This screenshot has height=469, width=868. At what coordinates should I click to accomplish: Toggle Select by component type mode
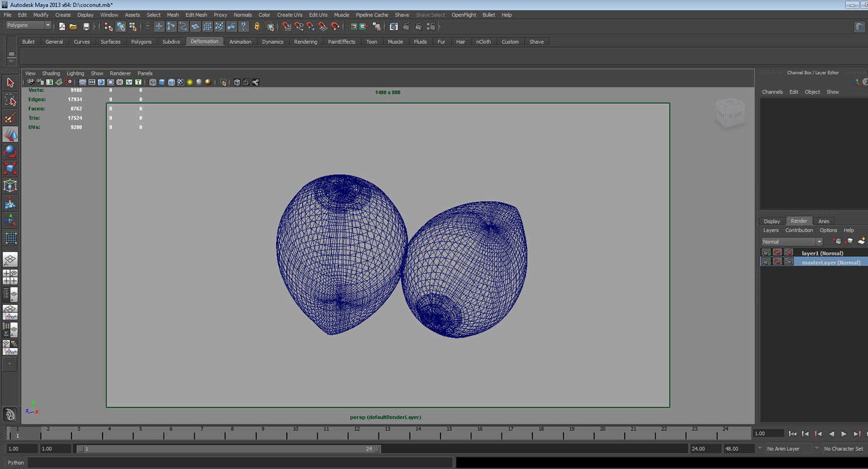tap(133, 26)
